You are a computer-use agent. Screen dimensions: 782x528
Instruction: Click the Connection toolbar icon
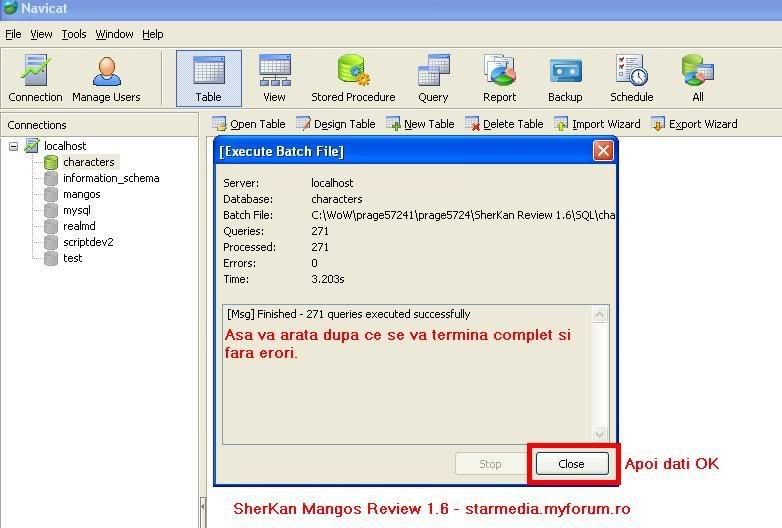pyautogui.click(x=35, y=78)
